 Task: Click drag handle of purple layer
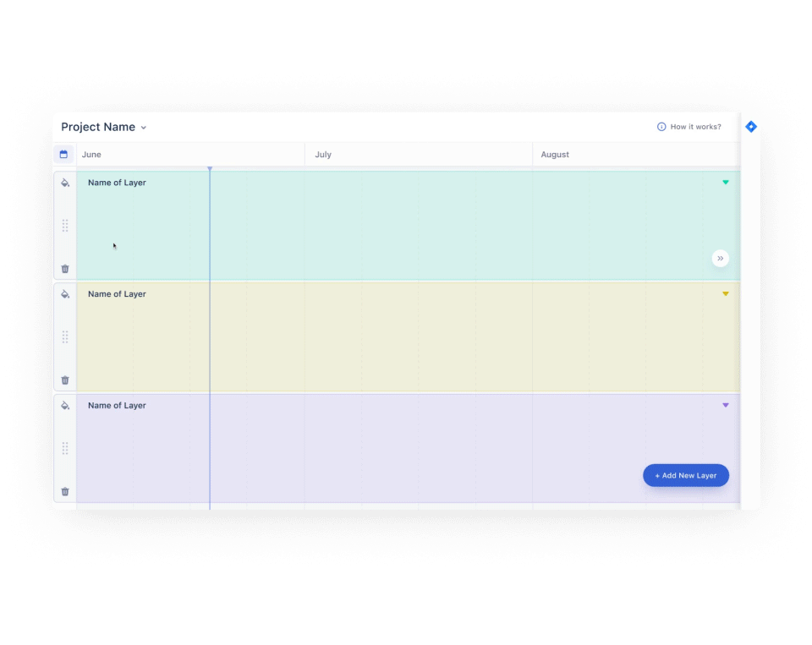pos(65,448)
